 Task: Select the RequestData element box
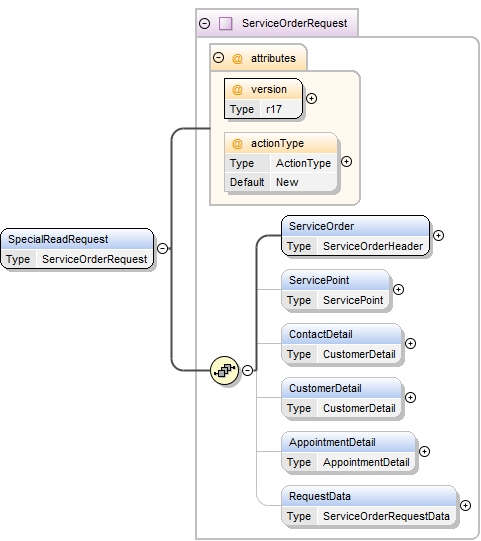click(x=369, y=506)
